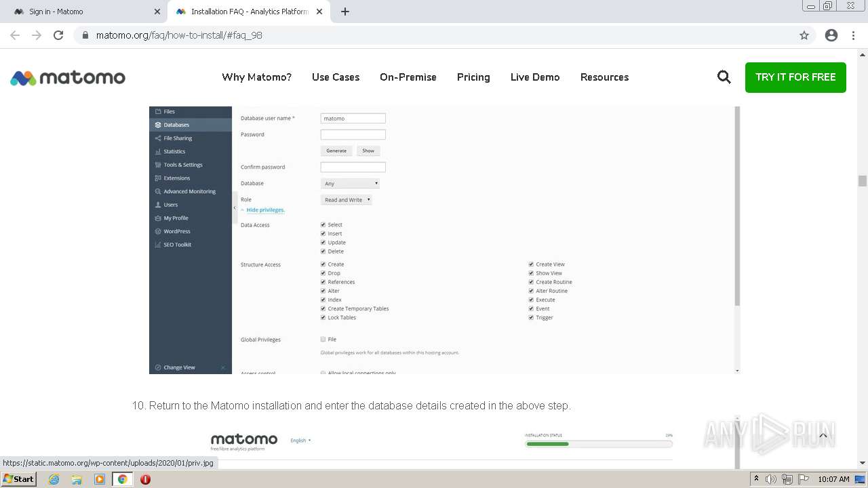
Task: Click the privileges screenshot image
Action: [445, 240]
